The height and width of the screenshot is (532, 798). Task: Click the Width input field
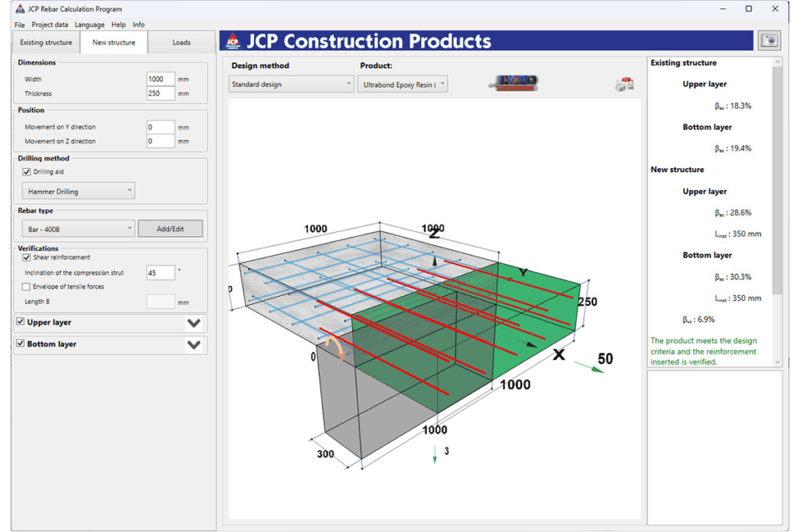coord(161,79)
